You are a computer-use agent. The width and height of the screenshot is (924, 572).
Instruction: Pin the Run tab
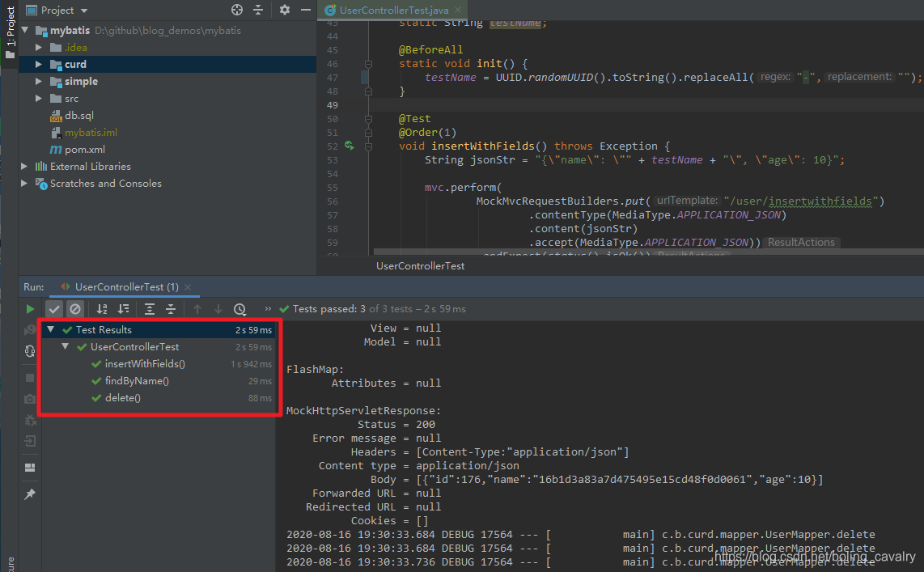click(x=30, y=494)
